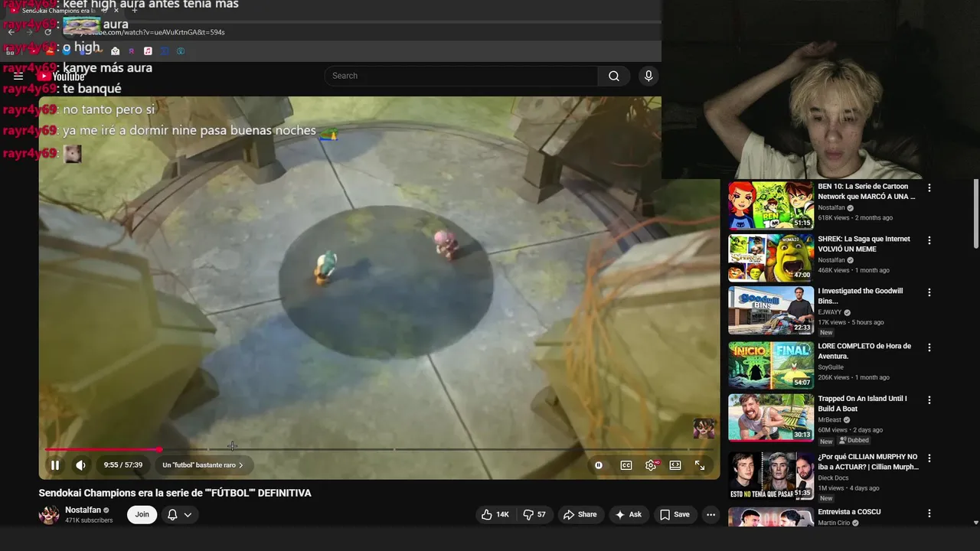Enter fullscreen mode
The height and width of the screenshot is (551, 980).
[x=700, y=465]
